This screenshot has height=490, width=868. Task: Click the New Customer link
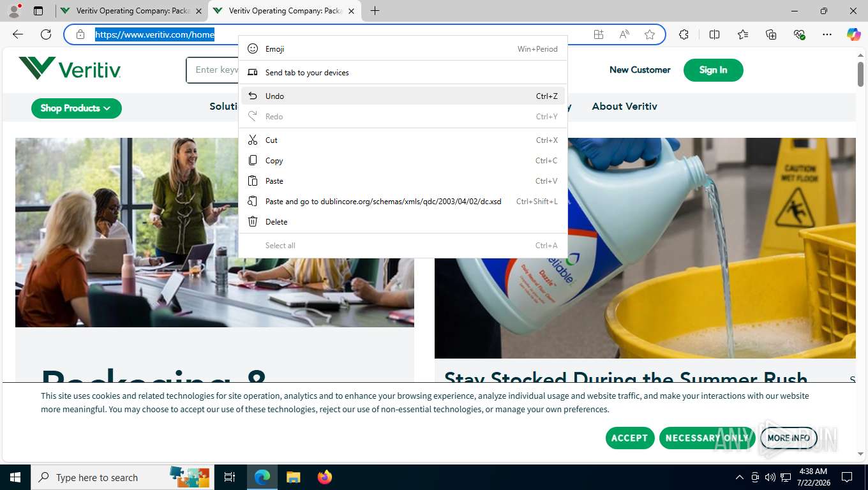[640, 70]
